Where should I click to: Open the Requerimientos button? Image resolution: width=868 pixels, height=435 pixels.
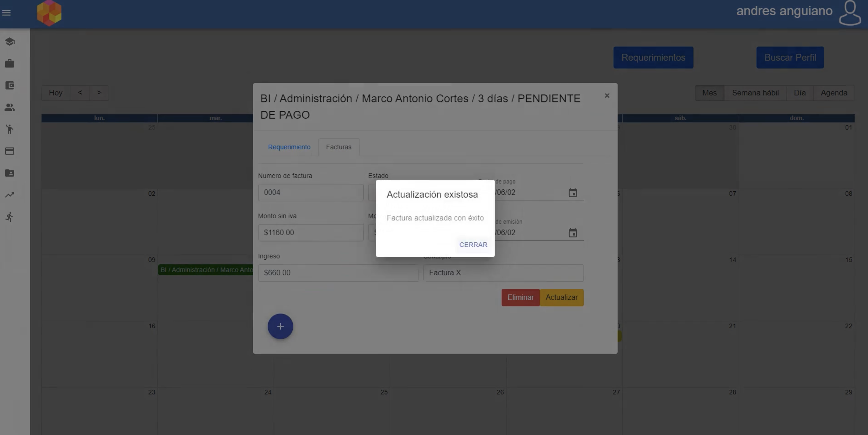[653, 58]
